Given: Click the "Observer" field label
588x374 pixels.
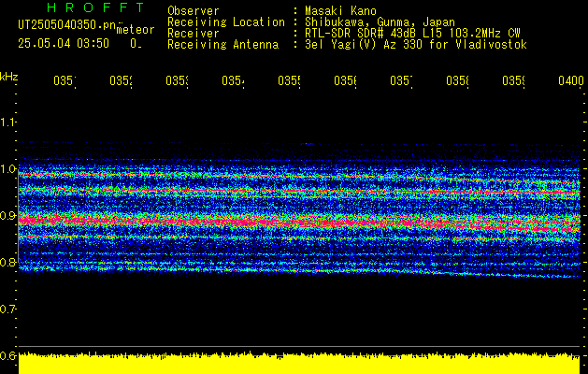Looking at the screenshot, I should coord(194,10).
